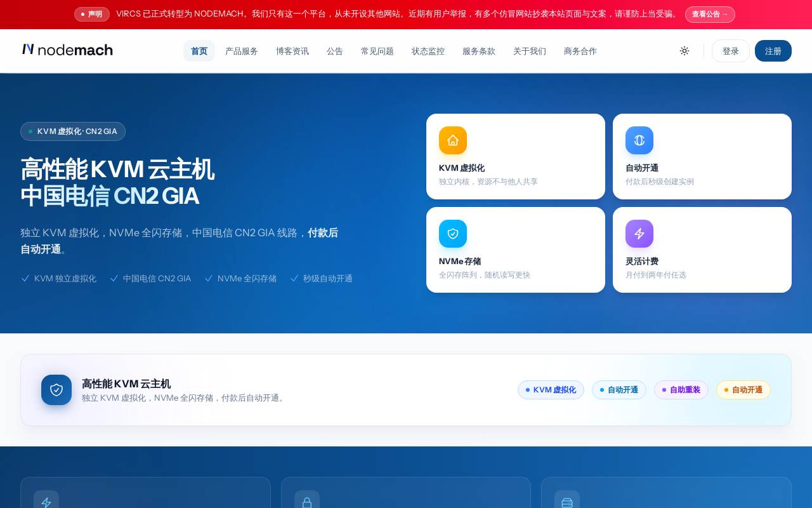This screenshot has height=508, width=812.
Task: Click the text 独立内核，资源不与他人共享
Action: (488, 182)
